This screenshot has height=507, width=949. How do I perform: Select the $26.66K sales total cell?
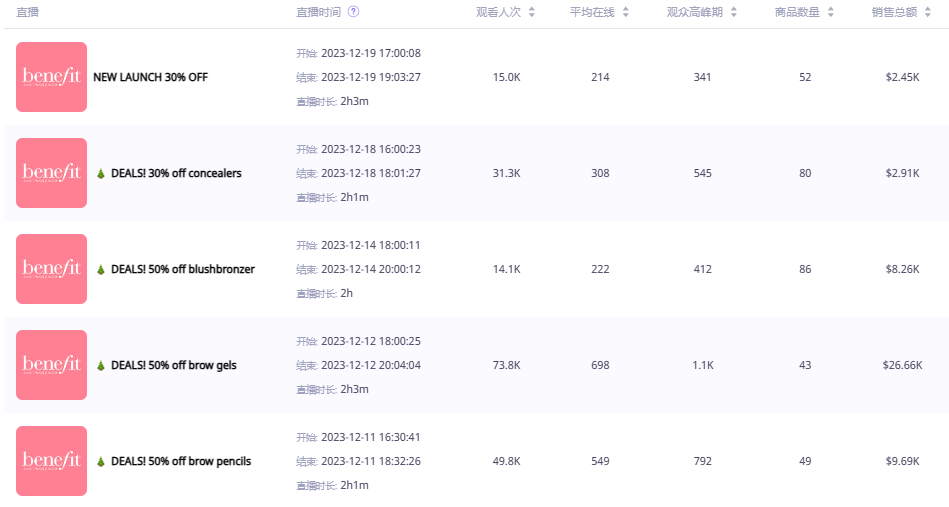902,365
